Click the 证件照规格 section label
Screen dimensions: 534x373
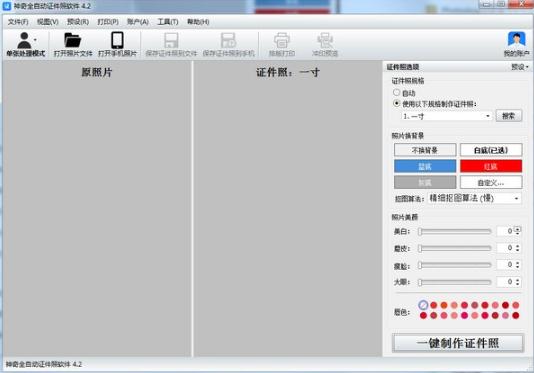point(408,81)
